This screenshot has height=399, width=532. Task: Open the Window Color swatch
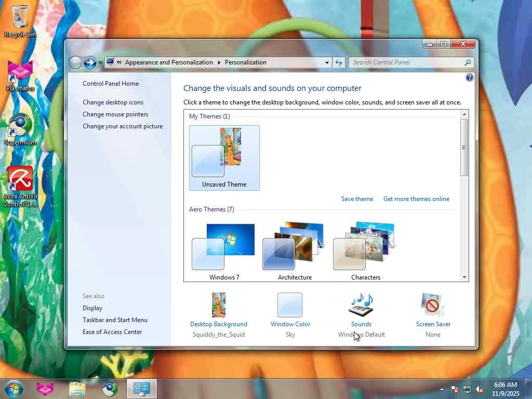(x=290, y=304)
